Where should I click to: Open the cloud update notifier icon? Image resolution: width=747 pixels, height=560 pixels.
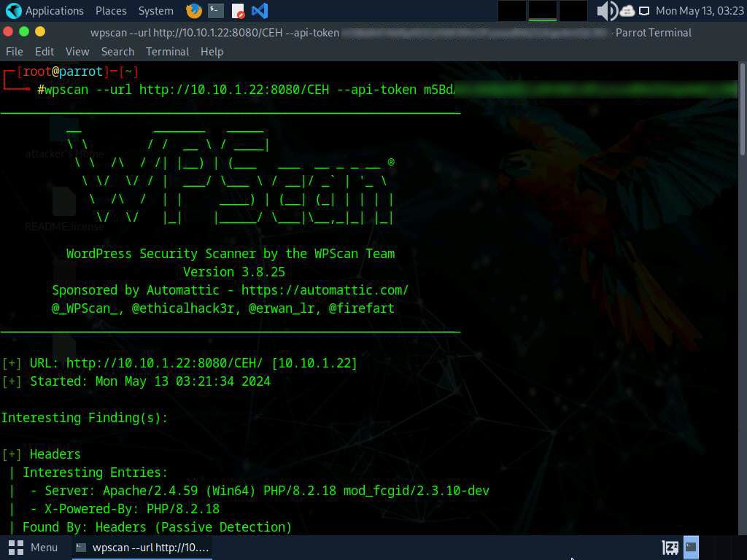pyautogui.click(x=627, y=11)
